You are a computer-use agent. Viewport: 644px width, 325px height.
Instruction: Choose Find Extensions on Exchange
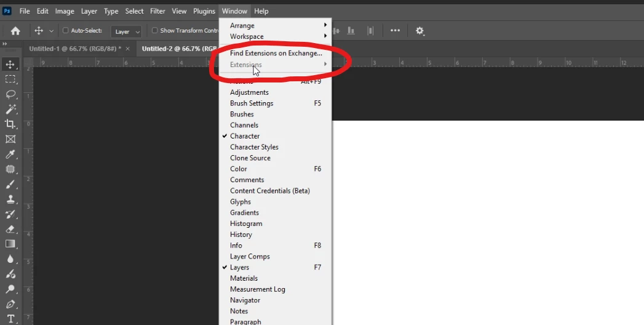pos(275,53)
